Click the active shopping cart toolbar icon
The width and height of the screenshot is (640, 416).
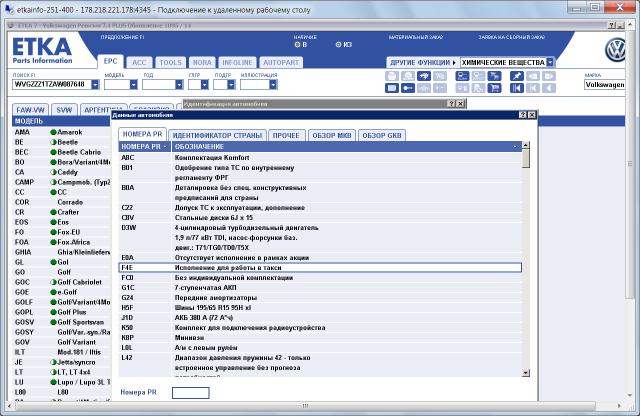tap(494, 88)
